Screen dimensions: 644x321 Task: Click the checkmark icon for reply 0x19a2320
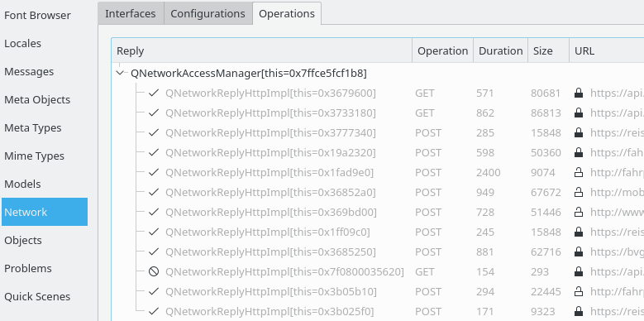tap(154, 153)
